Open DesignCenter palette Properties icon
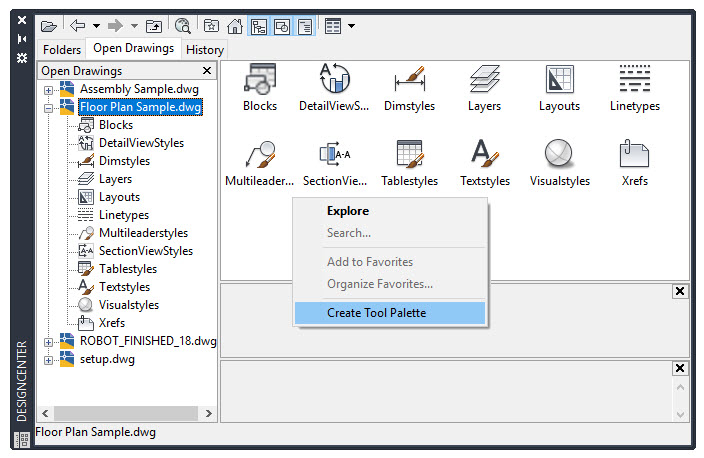The height and width of the screenshot is (458, 704). (x=22, y=58)
